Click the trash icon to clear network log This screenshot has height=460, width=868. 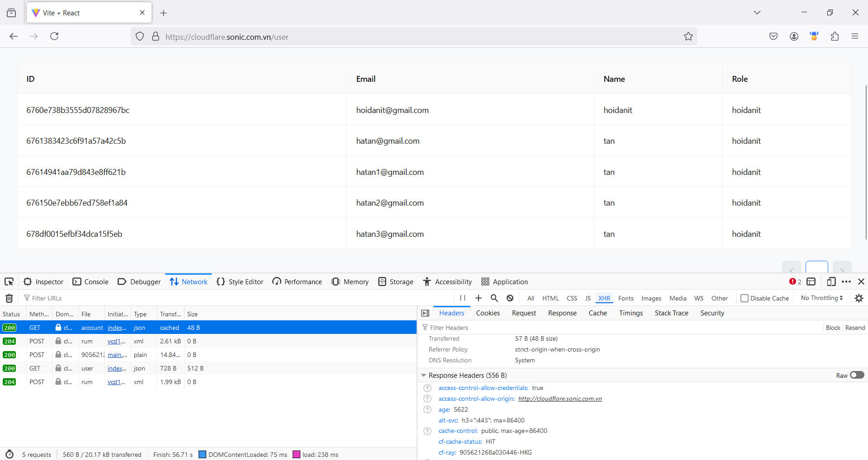pos(9,298)
